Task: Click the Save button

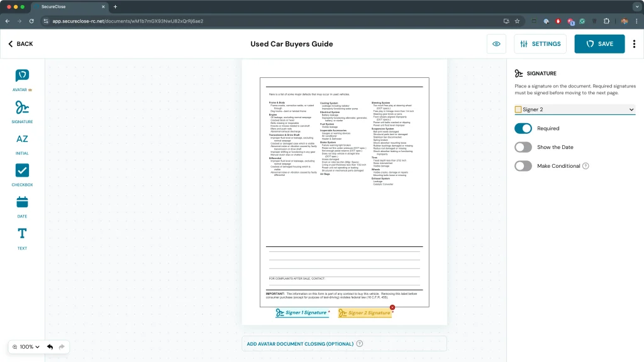Action: tap(599, 44)
